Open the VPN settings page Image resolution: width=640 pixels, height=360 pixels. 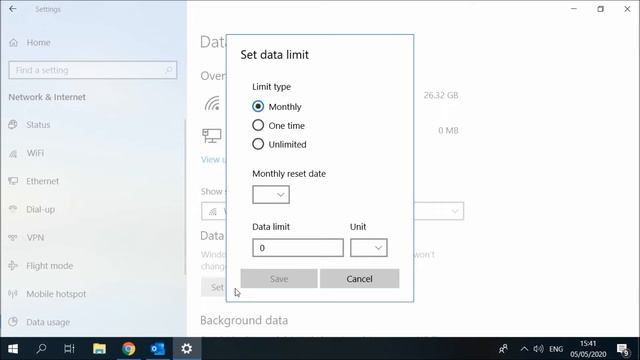point(35,238)
